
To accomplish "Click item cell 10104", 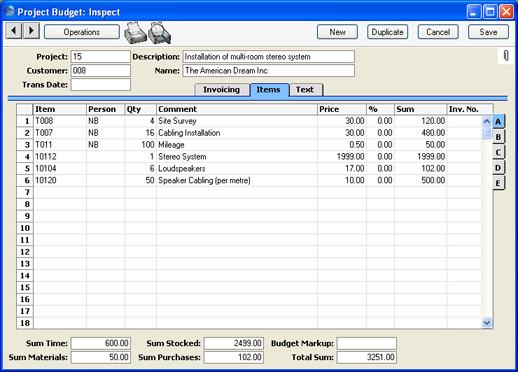I will (x=60, y=169).
